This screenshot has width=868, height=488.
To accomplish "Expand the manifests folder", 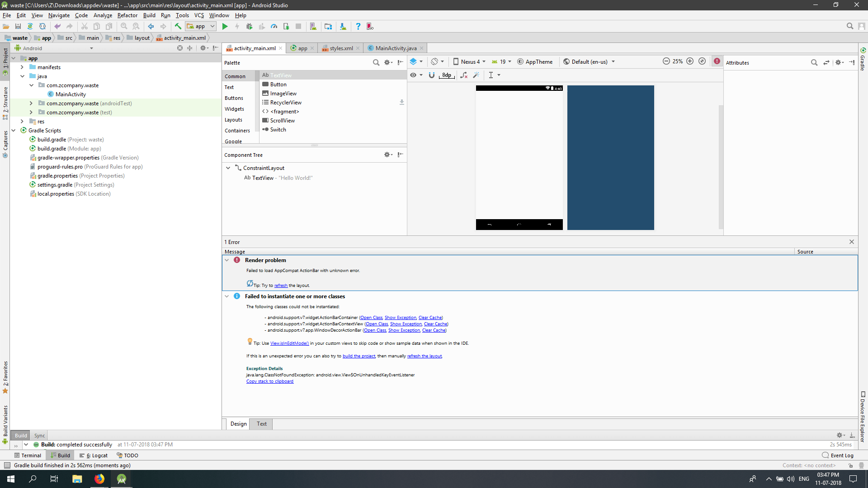I will point(22,67).
